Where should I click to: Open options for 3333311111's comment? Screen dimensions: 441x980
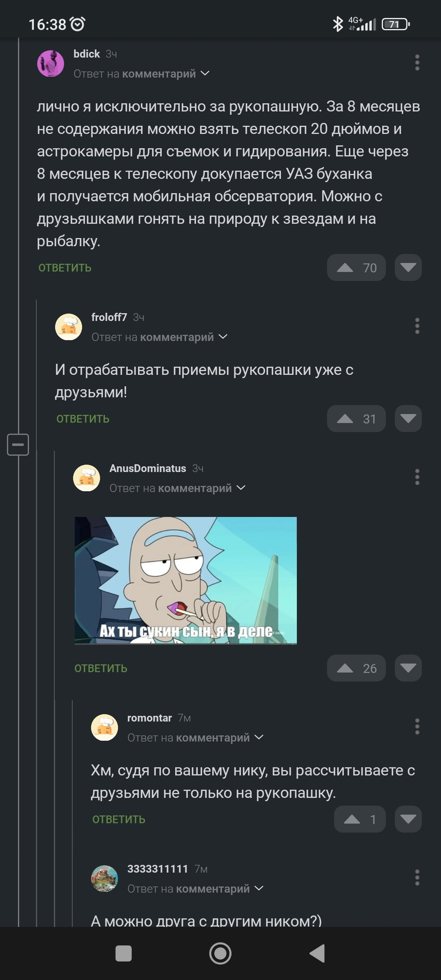(417, 878)
